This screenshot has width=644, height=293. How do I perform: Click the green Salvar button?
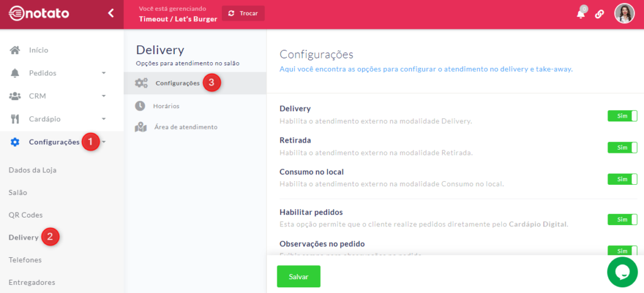coord(299,277)
